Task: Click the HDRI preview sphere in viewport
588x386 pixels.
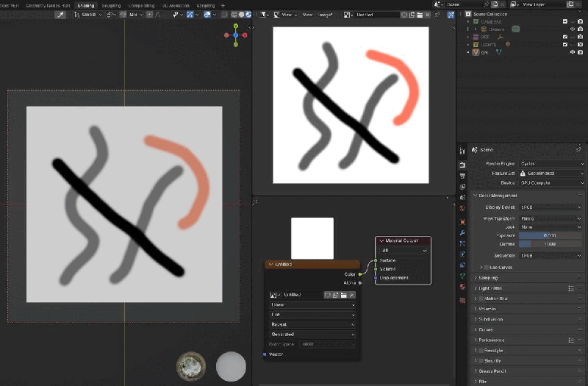Action: 191,366
